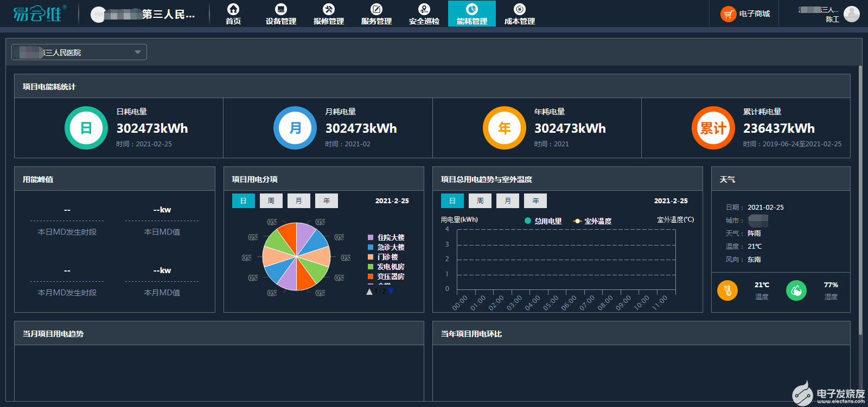Click the orange 累计 cumulative circle

pos(713,128)
